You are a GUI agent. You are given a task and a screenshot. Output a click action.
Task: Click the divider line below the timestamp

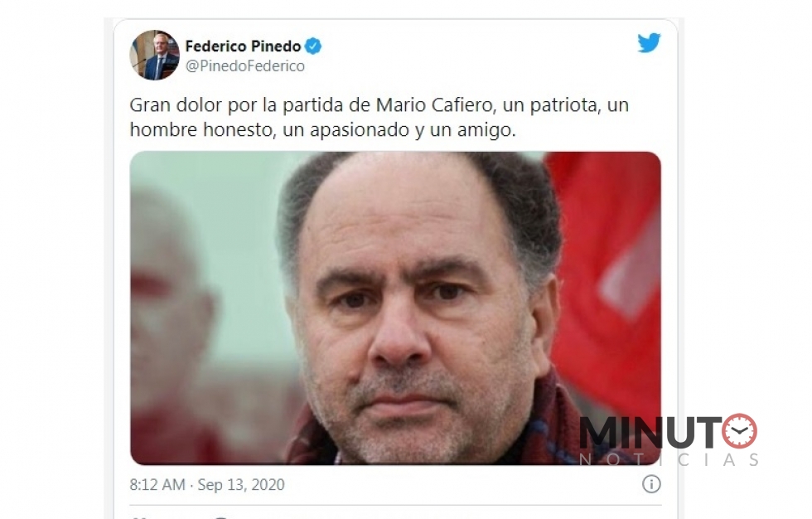click(x=395, y=505)
